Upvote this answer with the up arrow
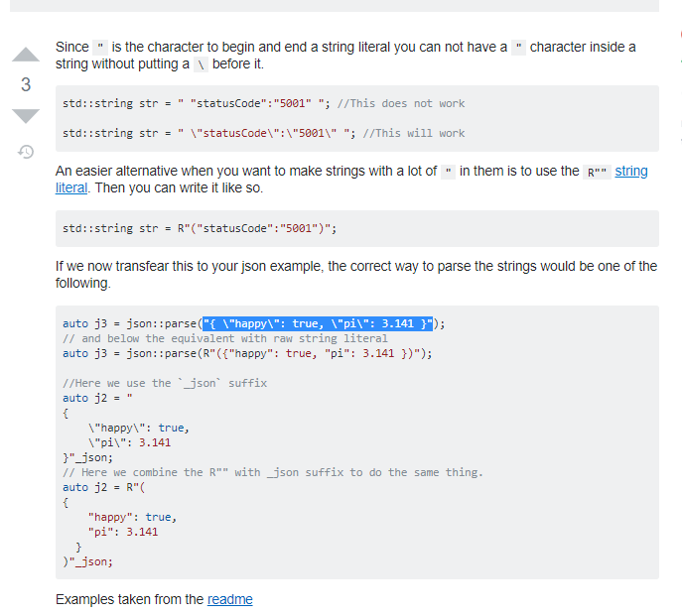Screen dimensions: 682x616 pos(26,55)
